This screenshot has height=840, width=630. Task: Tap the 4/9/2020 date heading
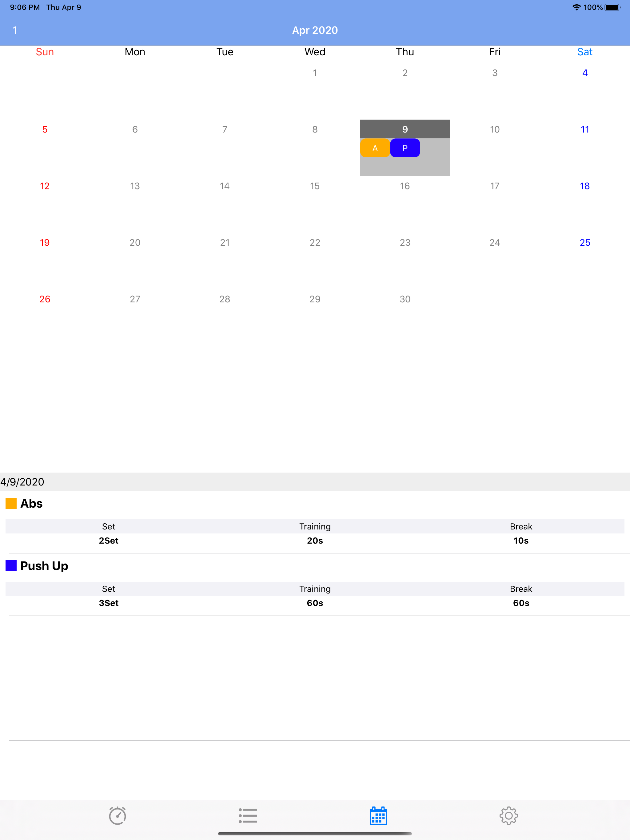[x=22, y=481]
